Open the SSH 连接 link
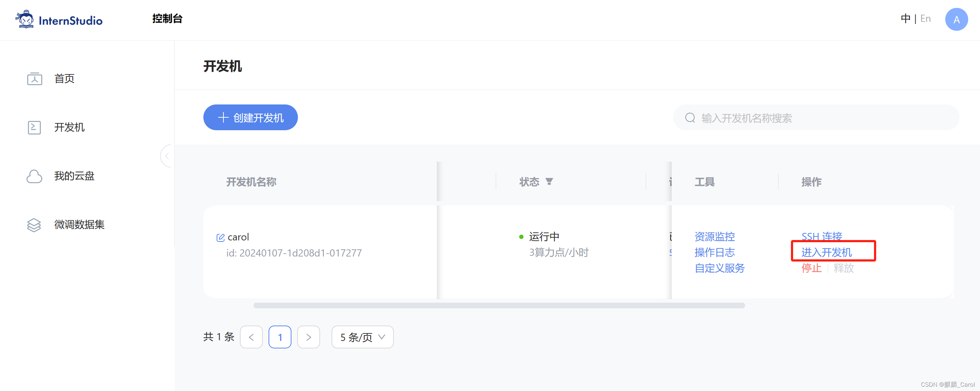 [821, 236]
